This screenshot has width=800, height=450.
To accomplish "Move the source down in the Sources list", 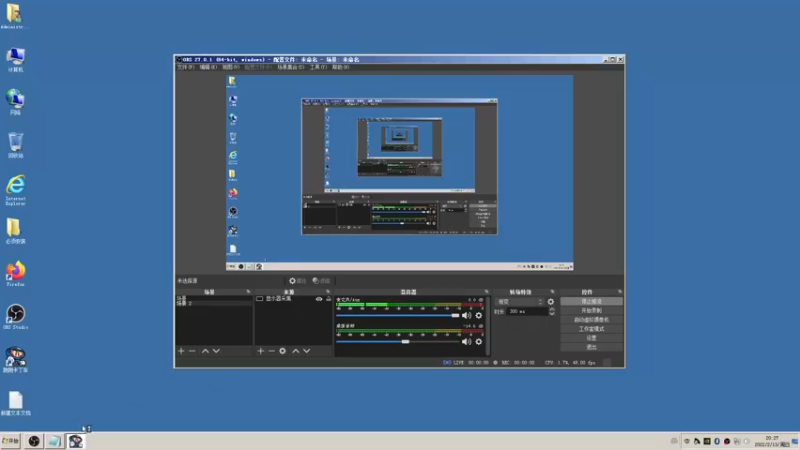I will (307, 351).
